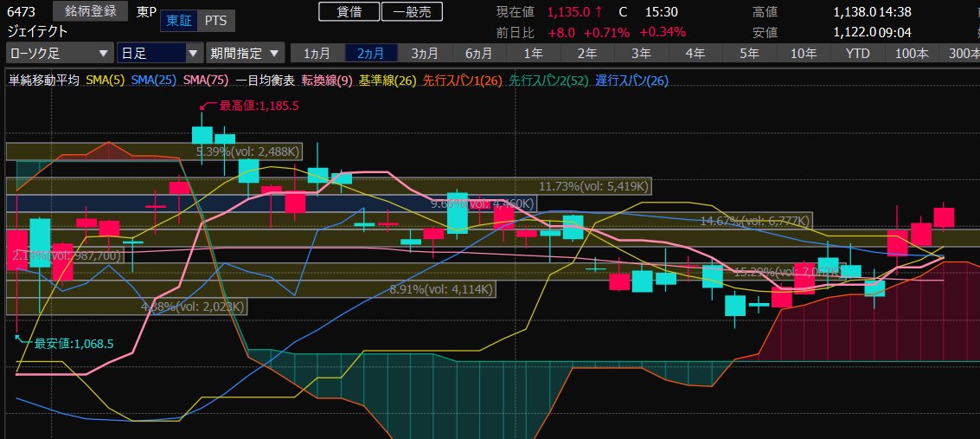
Task: Switch to the 東証 market tab
Action: [179, 22]
